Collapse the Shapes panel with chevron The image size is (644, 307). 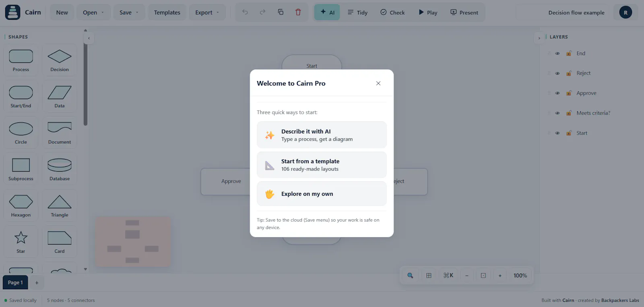pos(89,38)
